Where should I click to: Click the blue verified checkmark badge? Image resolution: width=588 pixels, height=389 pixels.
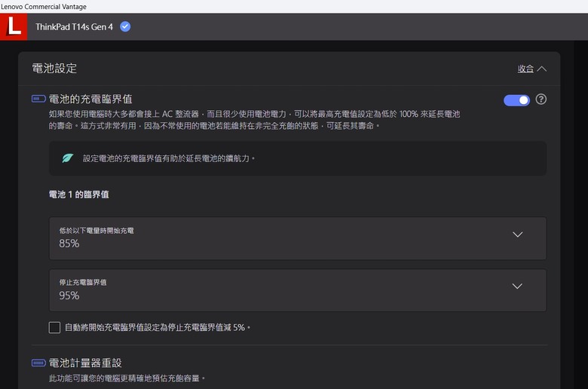[x=125, y=26]
